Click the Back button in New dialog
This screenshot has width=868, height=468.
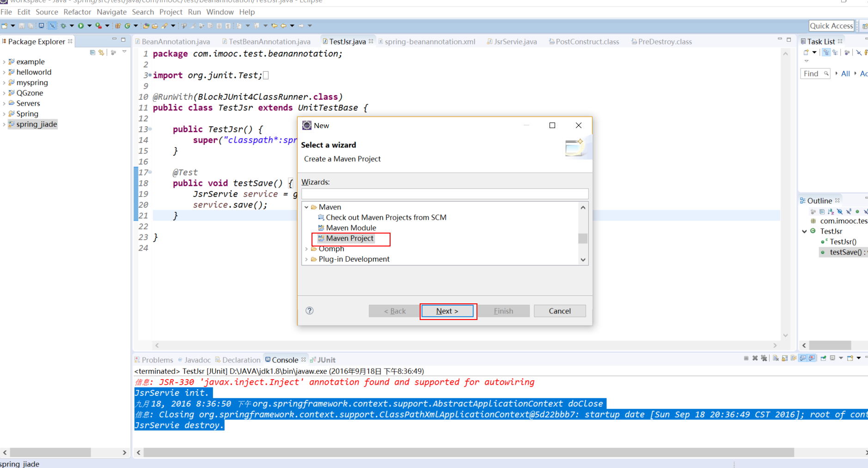coord(395,311)
